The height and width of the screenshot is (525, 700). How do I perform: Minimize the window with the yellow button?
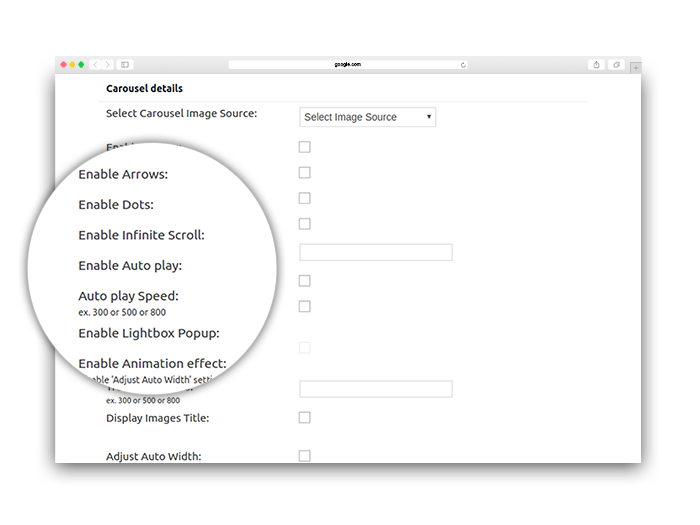pos(72,65)
